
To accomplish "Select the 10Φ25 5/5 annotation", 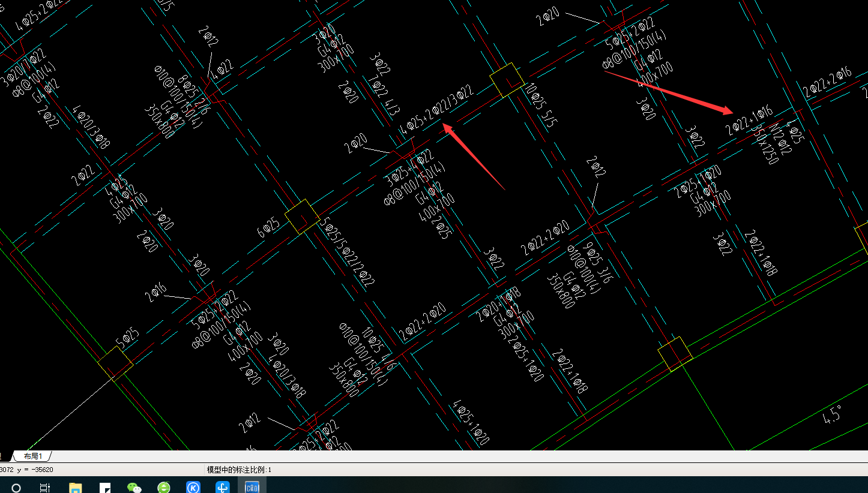I will tap(540, 105).
